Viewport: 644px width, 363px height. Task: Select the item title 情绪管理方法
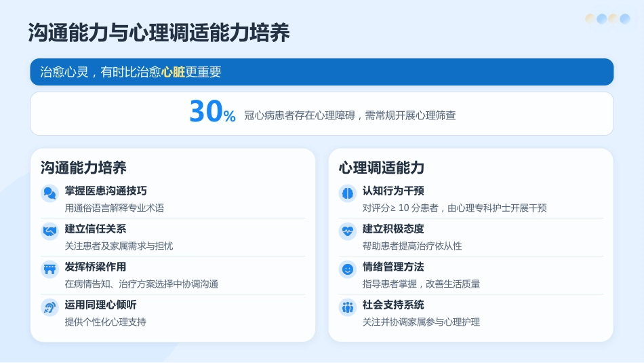393,267
